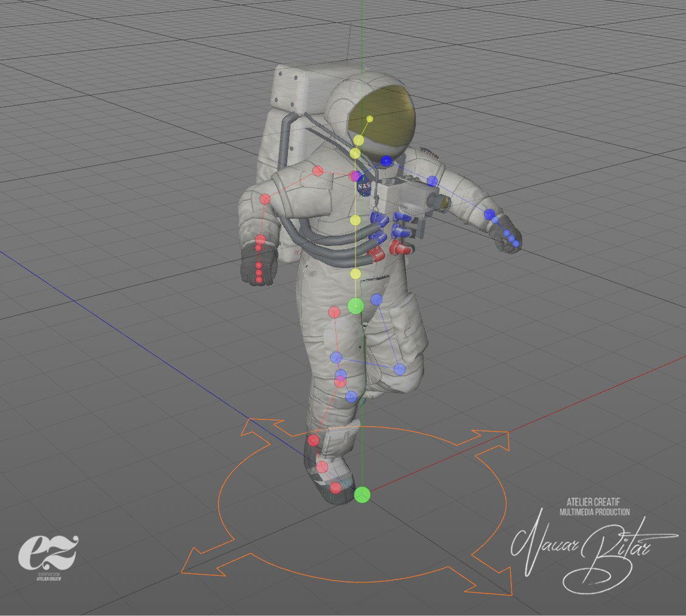This screenshot has width=686, height=616.
Task: Click the yellow controller inside the gold visor
Action: tap(369, 119)
